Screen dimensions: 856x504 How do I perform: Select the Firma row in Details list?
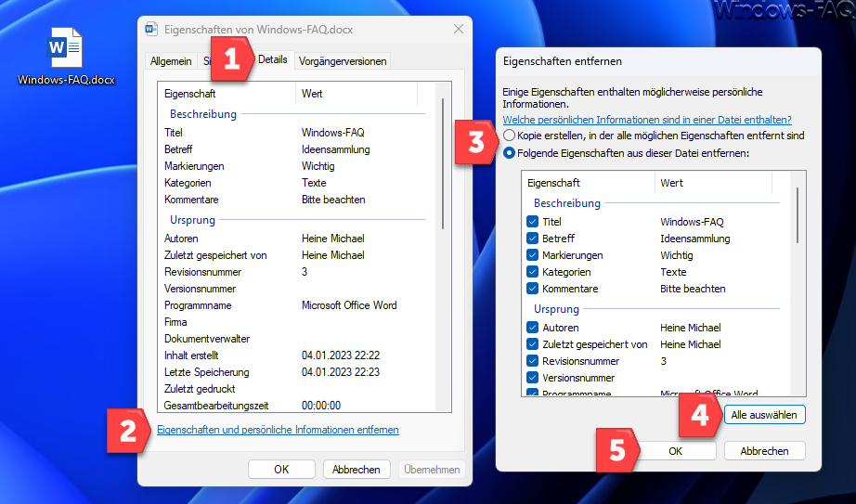tap(296, 322)
